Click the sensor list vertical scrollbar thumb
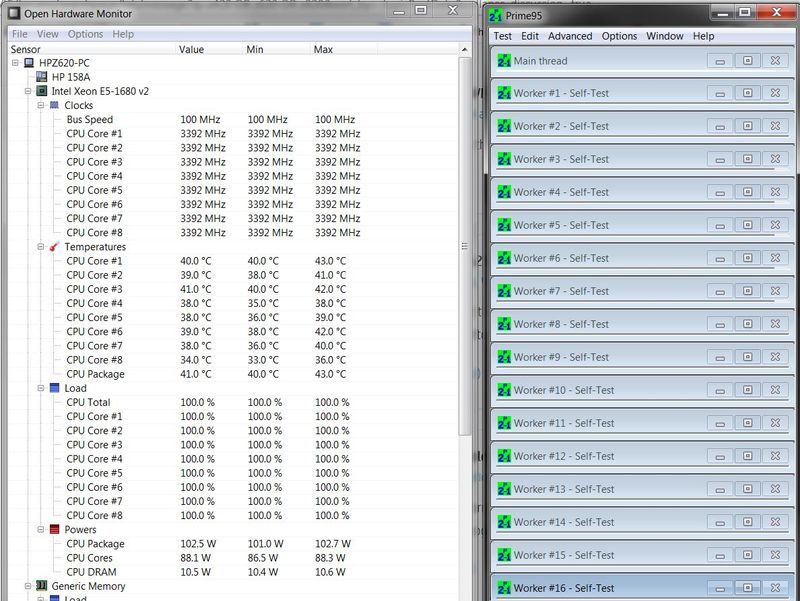This screenshot has height=601, width=800. [x=464, y=246]
